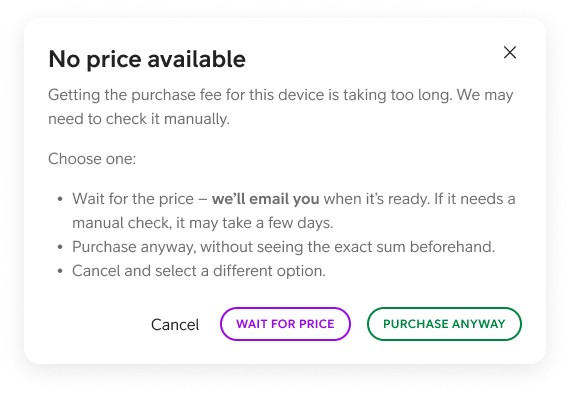Dismiss the dialog using the cross icon
Screen dimensions: 570x394
click(510, 52)
